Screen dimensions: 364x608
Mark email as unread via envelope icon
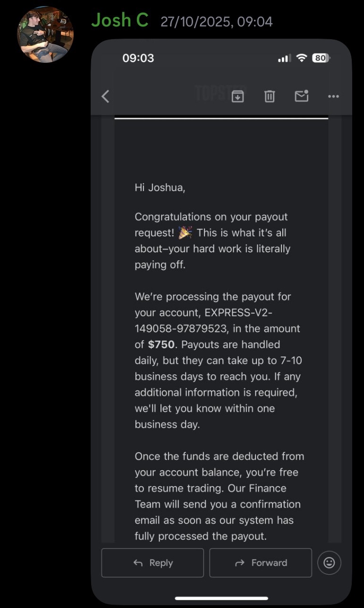pyautogui.click(x=301, y=96)
